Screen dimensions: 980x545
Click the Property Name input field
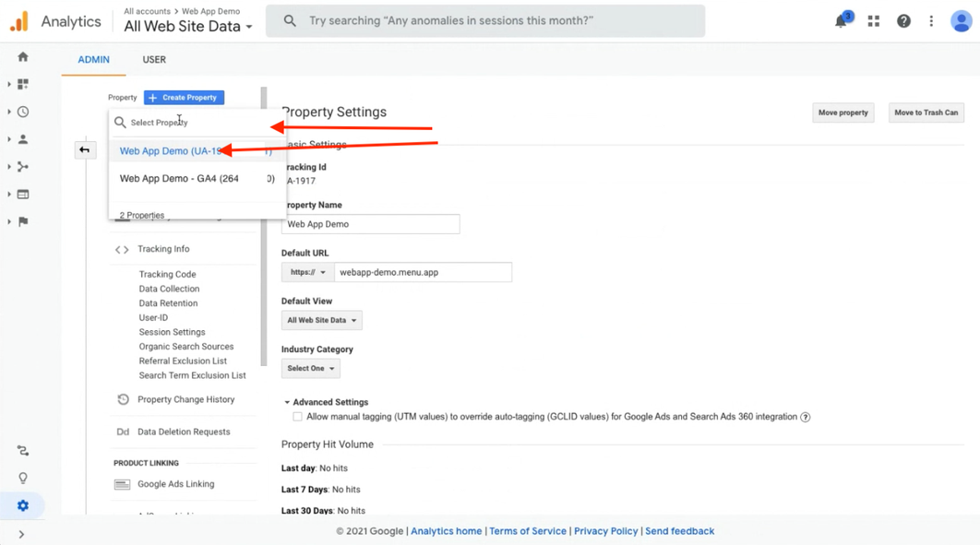(x=371, y=224)
